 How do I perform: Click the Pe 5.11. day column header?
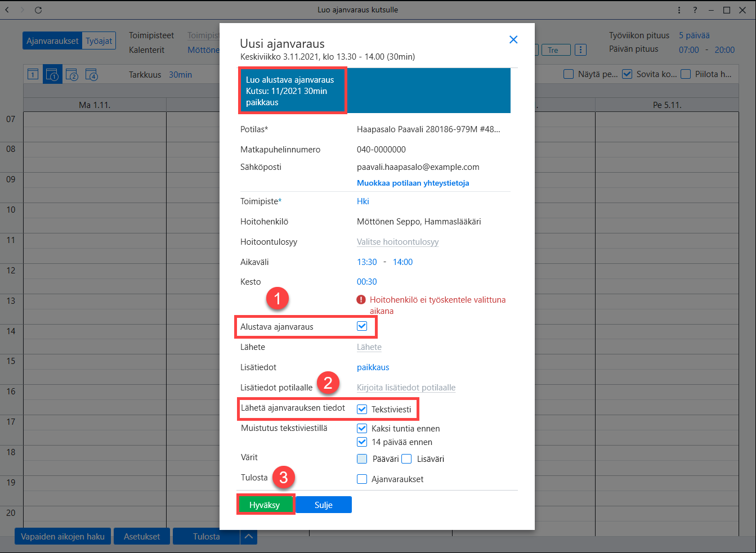click(x=667, y=105)
